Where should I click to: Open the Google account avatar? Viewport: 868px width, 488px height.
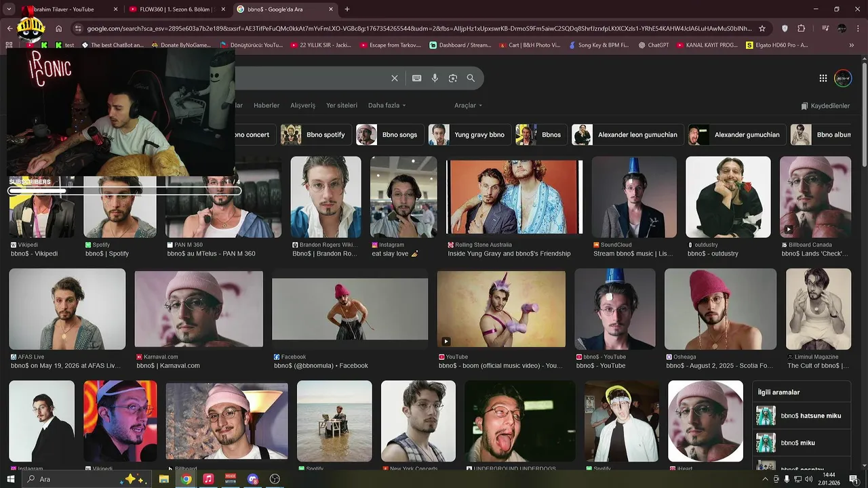point(843,78)
